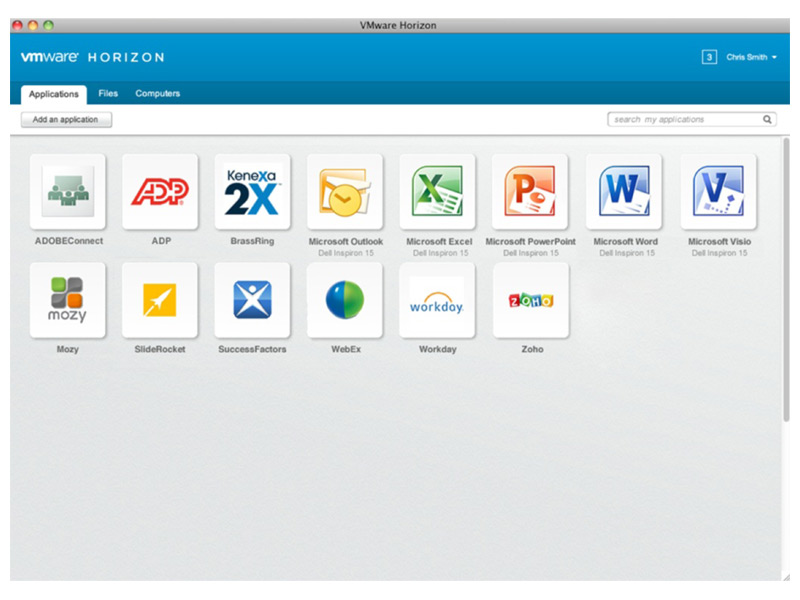Screen dimensions: 800x600
Task: Click the Zoho label text
Action: 532,349
